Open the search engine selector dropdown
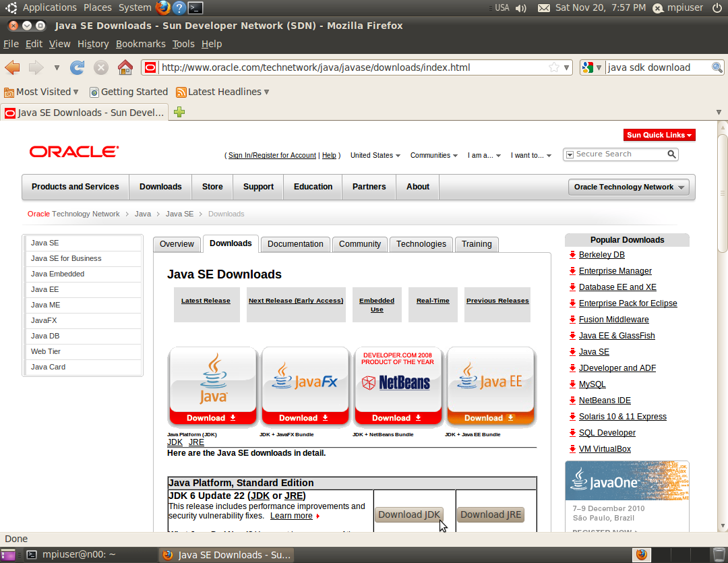The width and height of the screenshot is (728, 563). point(592,67)
